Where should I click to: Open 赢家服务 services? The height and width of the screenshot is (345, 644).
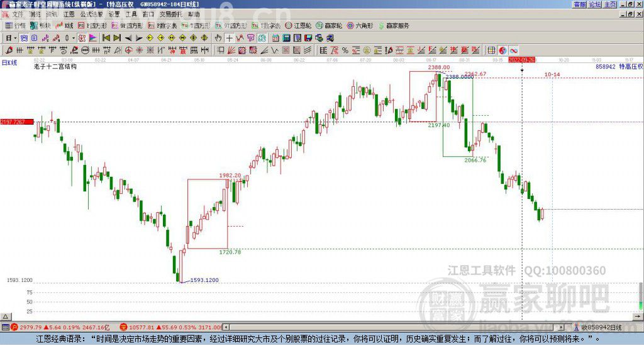pyautogui.click(x=394, y=25)
